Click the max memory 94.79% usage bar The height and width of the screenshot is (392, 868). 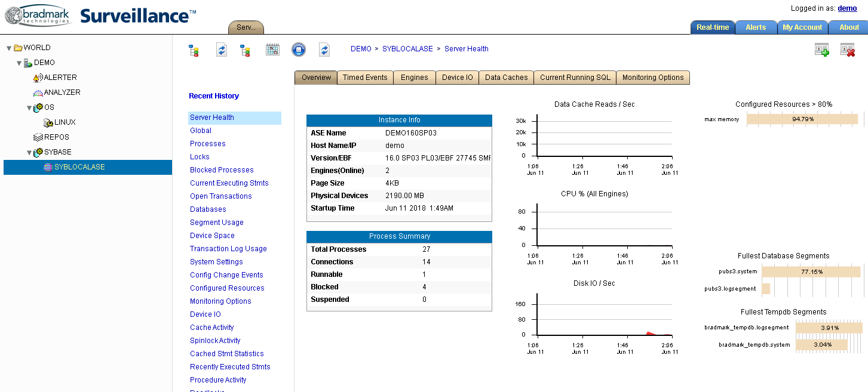[802, 119]
